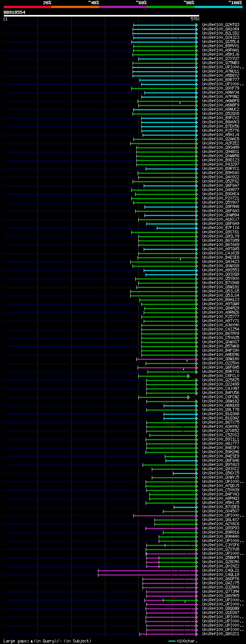Open the UniRef100_A6N8F9 hit
Screen dimensions: 246x644
(221, 105)
